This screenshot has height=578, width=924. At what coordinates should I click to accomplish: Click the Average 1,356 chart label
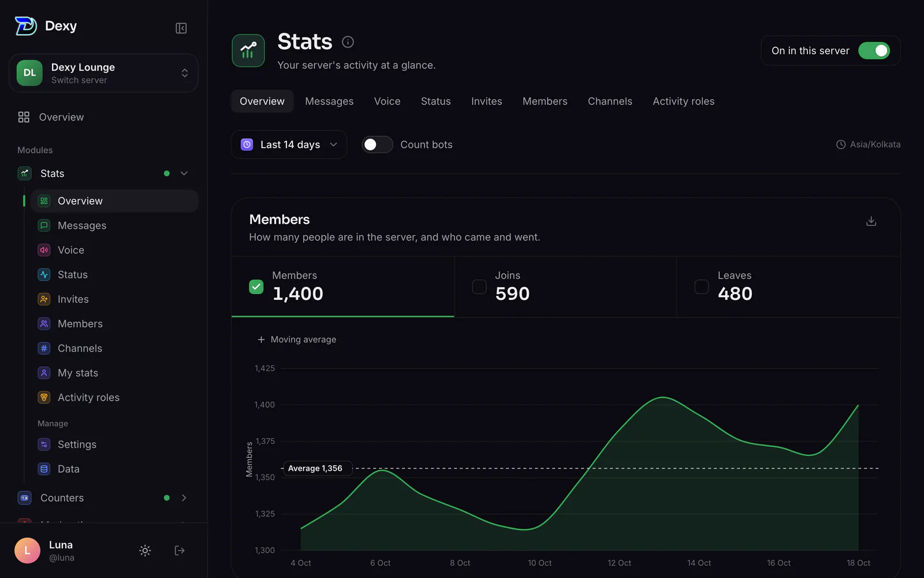point(318,468)
